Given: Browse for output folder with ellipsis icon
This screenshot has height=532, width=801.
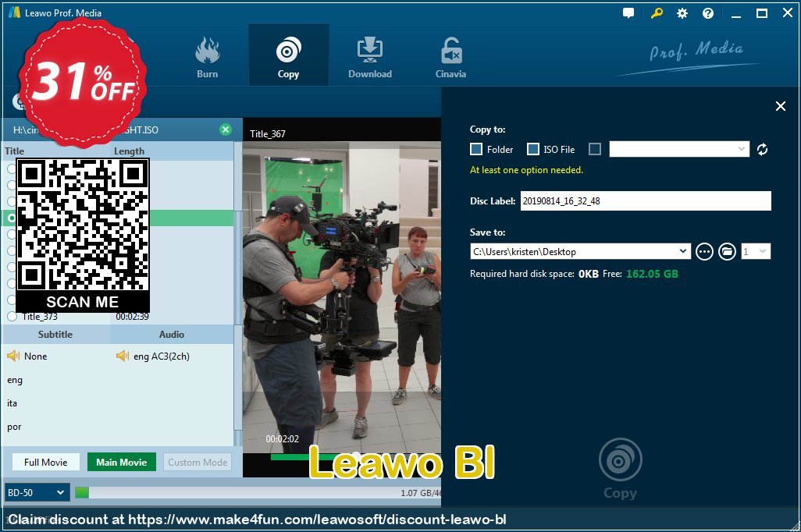Looking at the screenshot, I should (704, 251).
